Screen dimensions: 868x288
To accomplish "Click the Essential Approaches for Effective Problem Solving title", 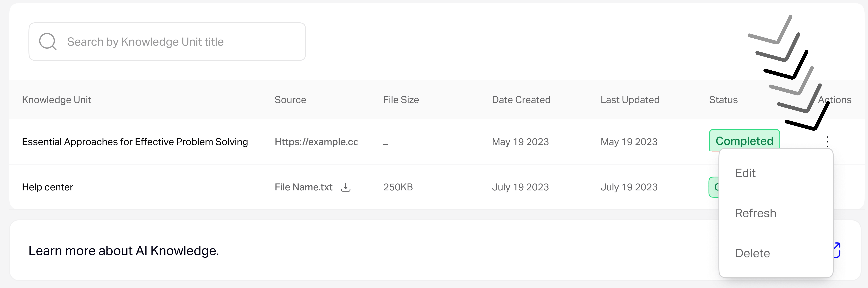I will click(x=135, y=142).
